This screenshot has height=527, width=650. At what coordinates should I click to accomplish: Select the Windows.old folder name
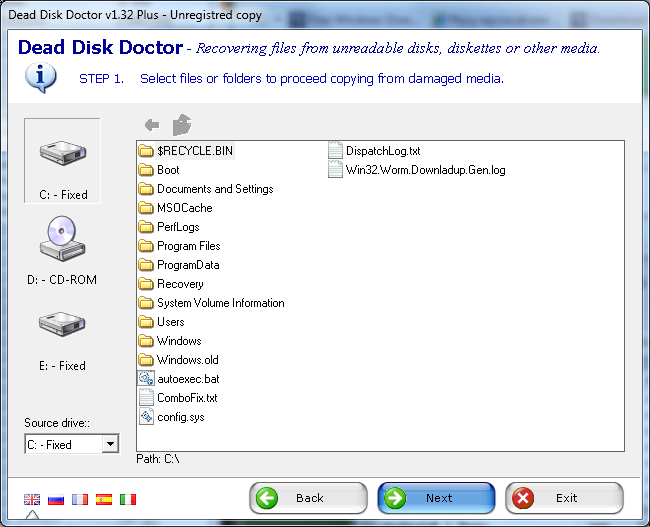coord(187,360)
